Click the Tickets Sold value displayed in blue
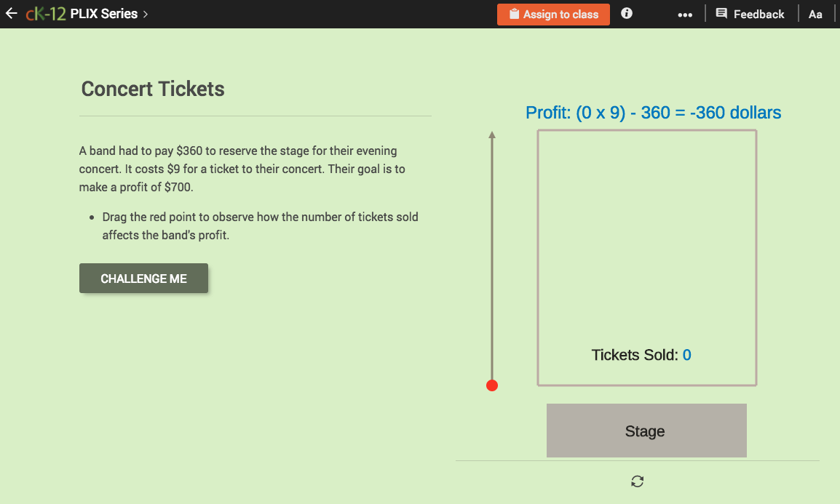The image size is (840, 504). (x=686, y=355)
